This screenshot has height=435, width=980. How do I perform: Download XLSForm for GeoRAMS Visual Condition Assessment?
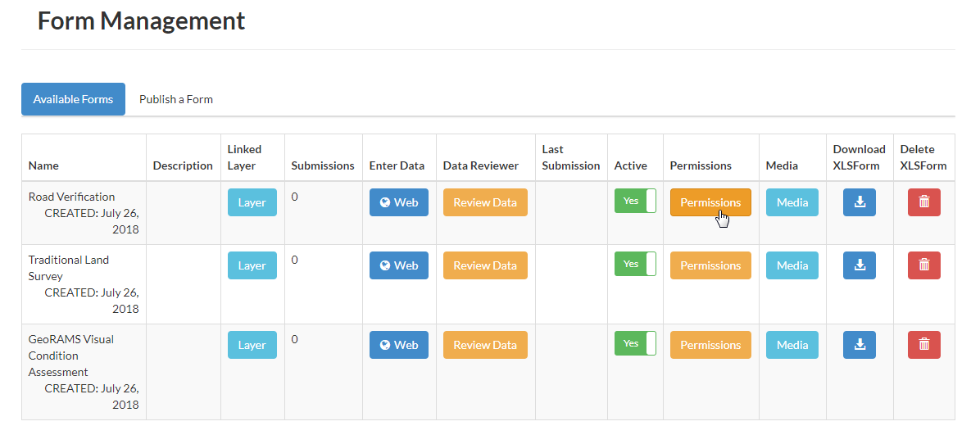(859, 345)
